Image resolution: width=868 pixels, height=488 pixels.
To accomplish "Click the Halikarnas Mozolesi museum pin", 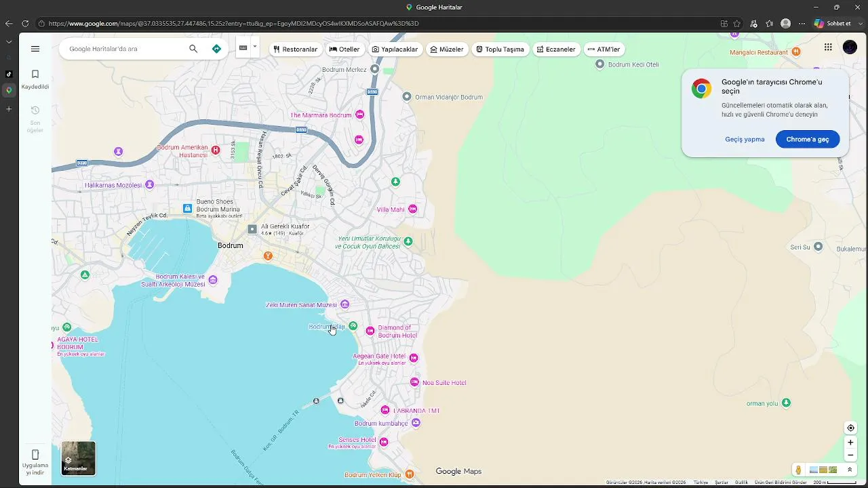I will click(150, 185).
